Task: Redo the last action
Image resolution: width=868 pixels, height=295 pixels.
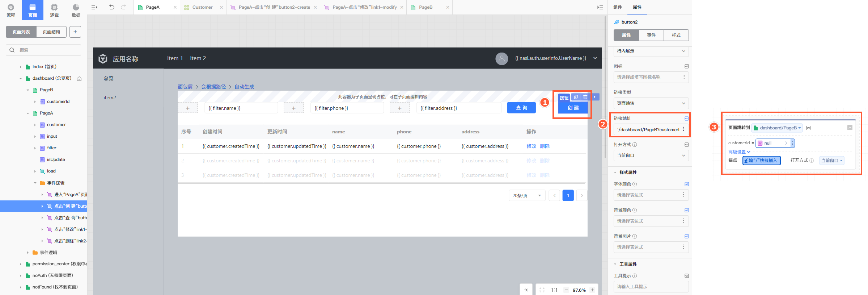Action: tap(123, 7)
